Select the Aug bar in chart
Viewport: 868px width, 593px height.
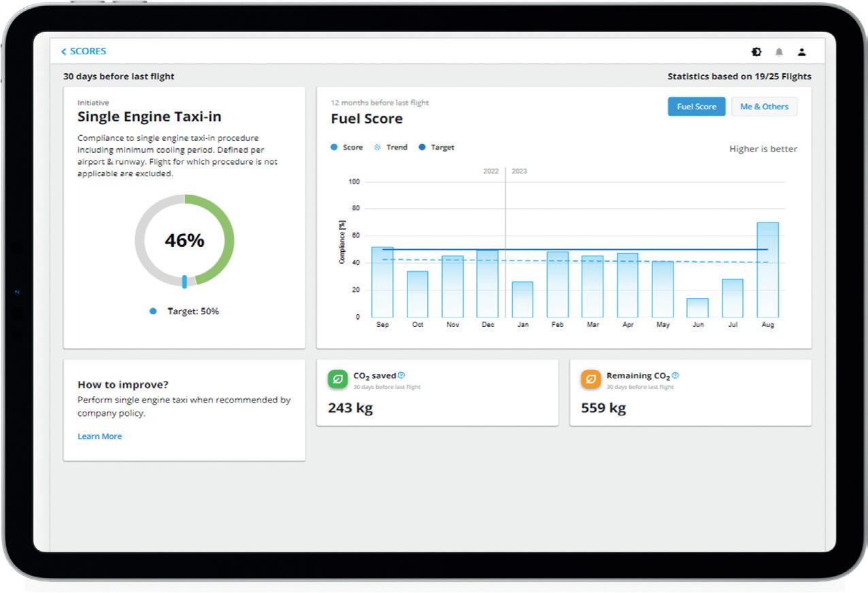pos(767,270)
